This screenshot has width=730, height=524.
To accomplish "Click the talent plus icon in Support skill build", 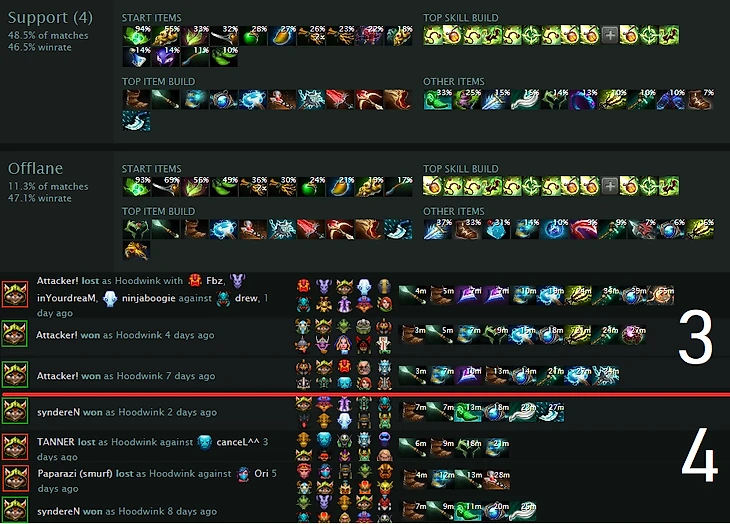I will 609,35.
